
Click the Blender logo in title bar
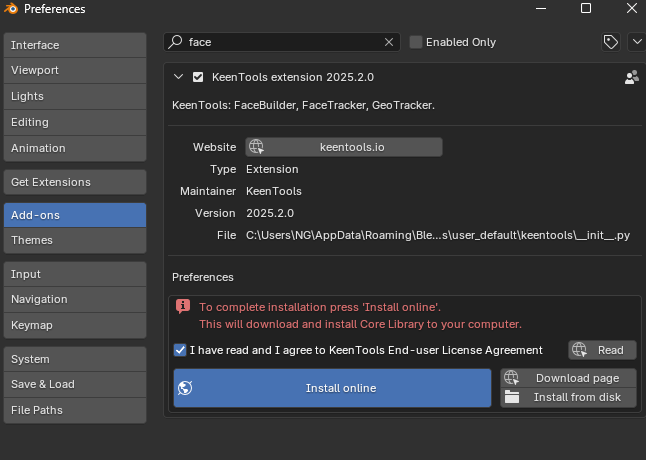click(11, 9)
